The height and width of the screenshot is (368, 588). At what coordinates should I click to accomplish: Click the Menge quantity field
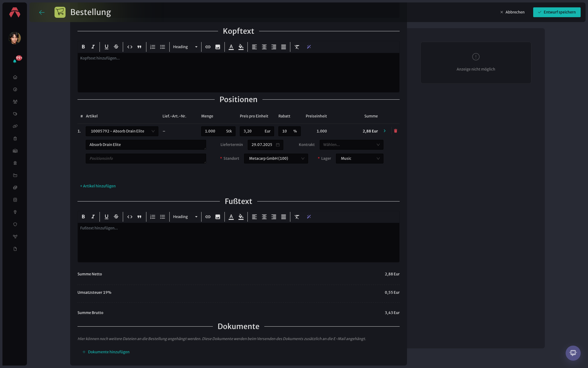point(218,131)
